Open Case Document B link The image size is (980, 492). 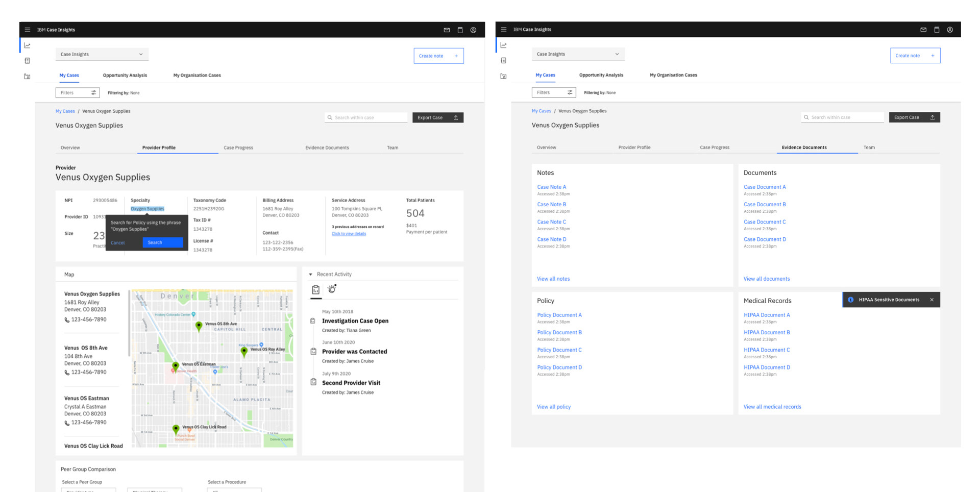765,205
